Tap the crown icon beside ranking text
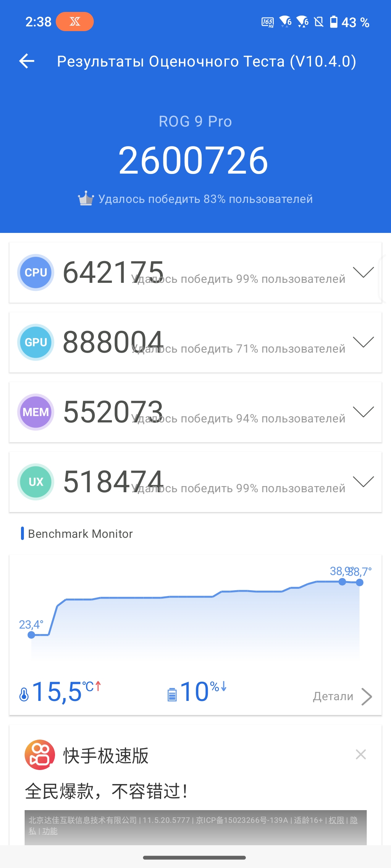Image resolution: width=391 pixels, height=868 pixels. [x=86, y=198]
